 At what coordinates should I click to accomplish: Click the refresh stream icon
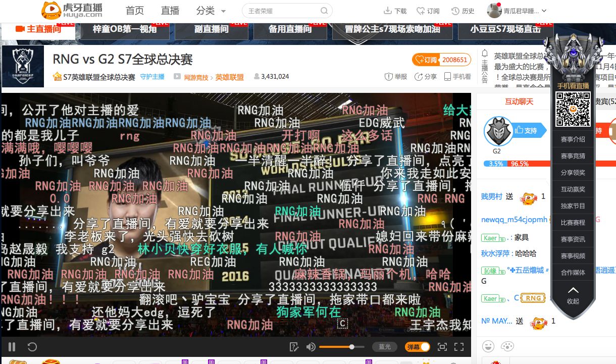pyautogui.click(x=32, y=347)
